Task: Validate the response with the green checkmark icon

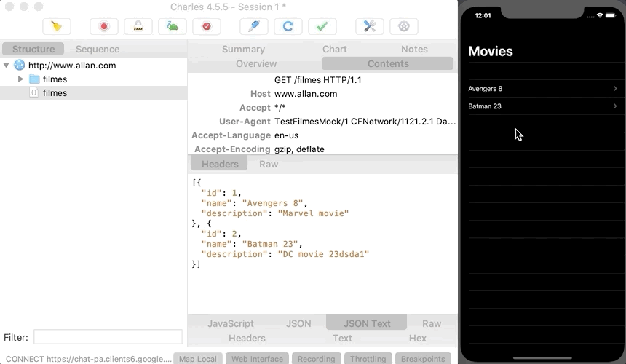Action: 322,26
